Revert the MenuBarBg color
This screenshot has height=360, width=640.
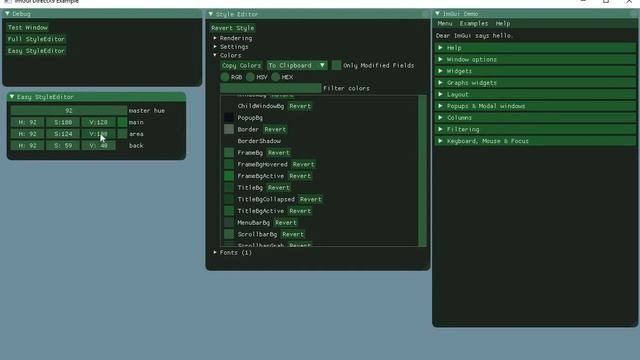point(286,222)
